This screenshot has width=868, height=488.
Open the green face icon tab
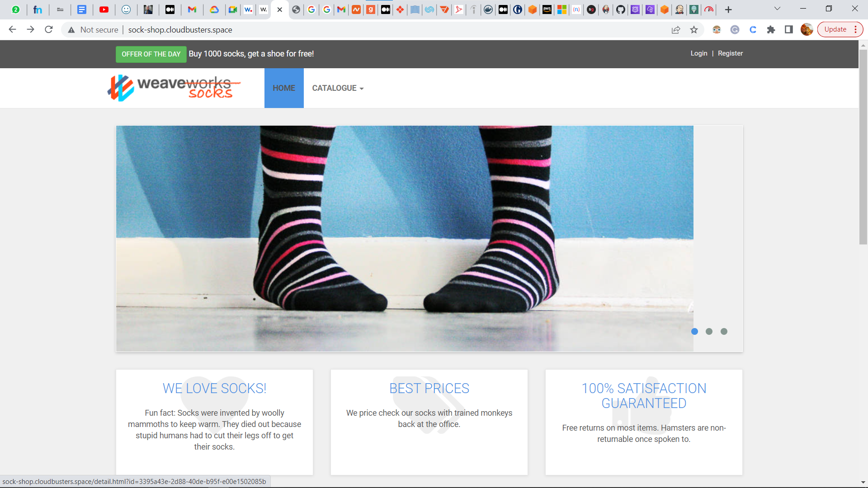click(694, 9)
